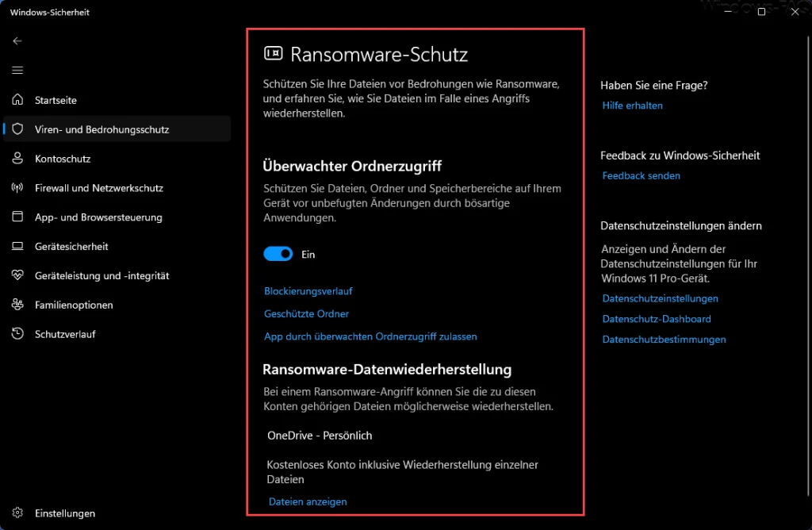The width and height of the screenshot is (812, 530).
Task: Click the Ransomware-Datenwiederherstellung heading
Action: point(387,370)
